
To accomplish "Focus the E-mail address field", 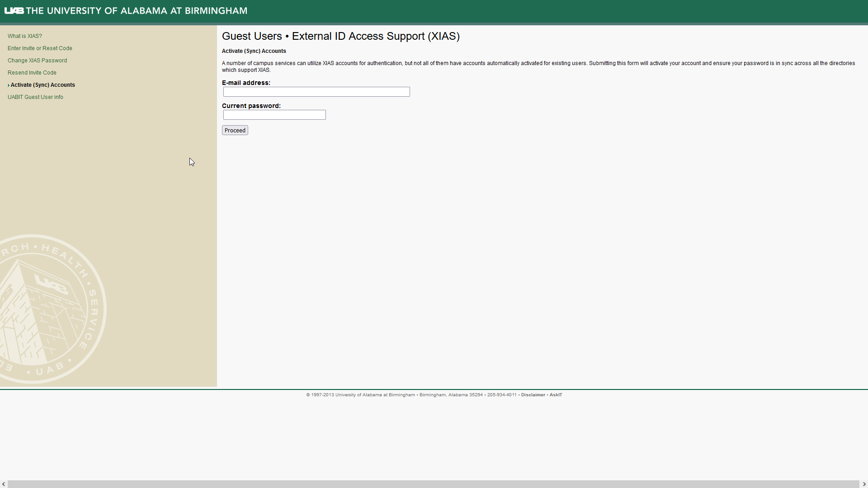I will click(x=316, y=92).
